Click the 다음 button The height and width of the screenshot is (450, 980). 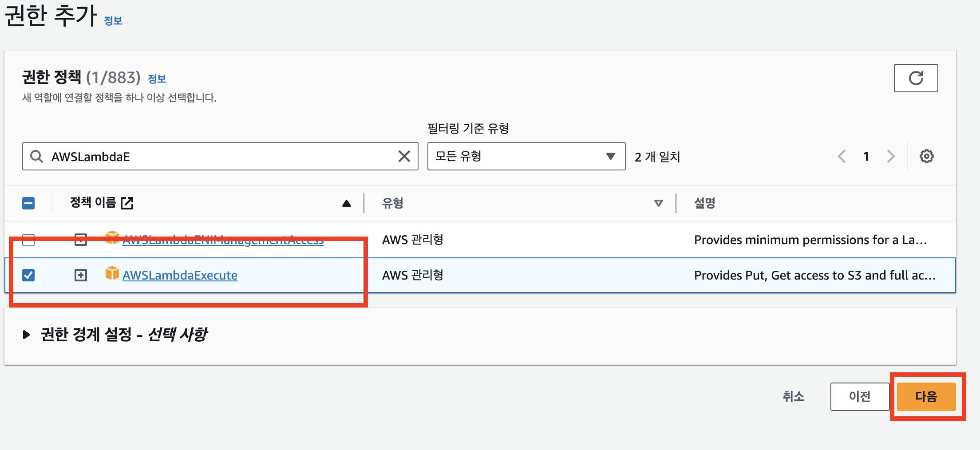click(x=926, y=396)
